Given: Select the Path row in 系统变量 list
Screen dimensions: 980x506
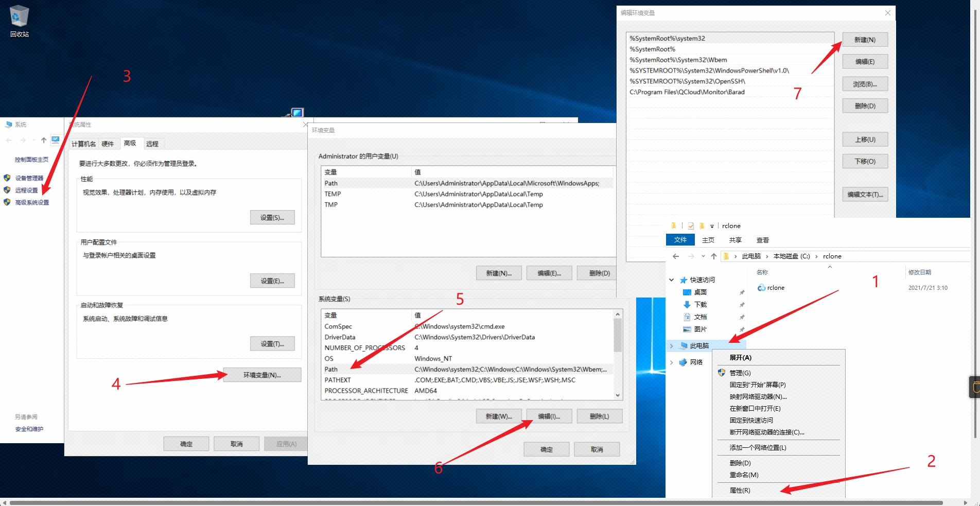Looking at the screenshot, I should click(x=467, y=369).
